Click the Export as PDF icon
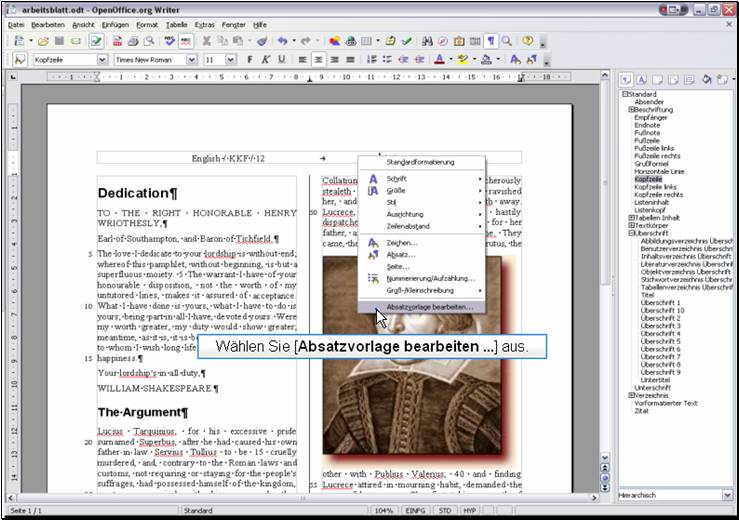The height and width of the screenshot is (520, 739). (117, 41)
